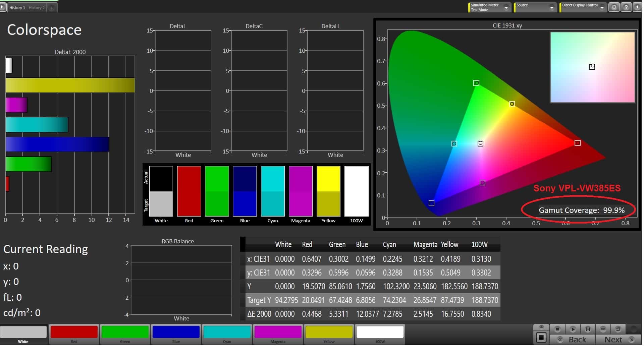
Task: Select the Yellow pattern swatch
Action: [329, 335]
